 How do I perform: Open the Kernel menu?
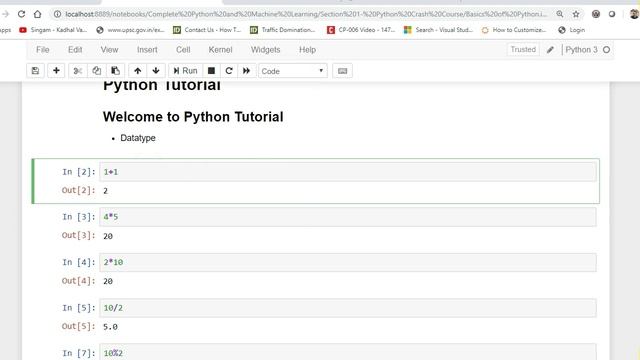click(x=220, y=50)
